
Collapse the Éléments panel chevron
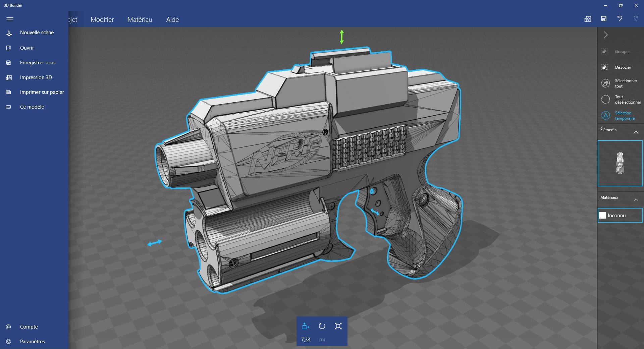[637, 132]
